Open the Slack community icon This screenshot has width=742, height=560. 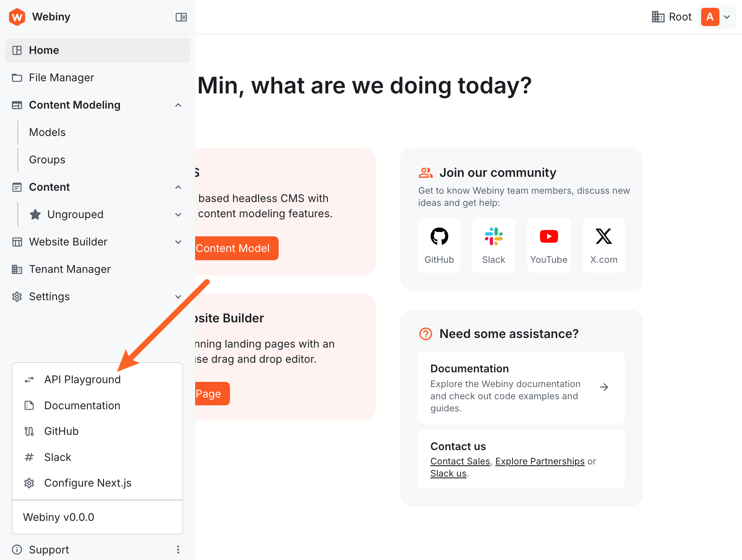point(494,237)
